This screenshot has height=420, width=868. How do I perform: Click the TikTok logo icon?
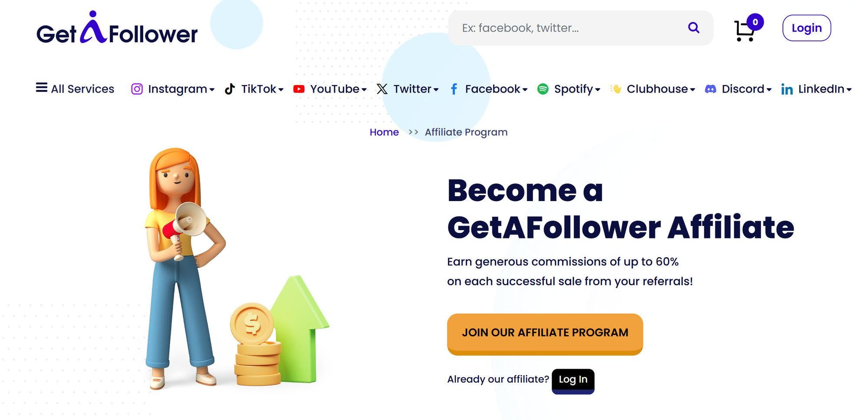(x=230, y=89)
